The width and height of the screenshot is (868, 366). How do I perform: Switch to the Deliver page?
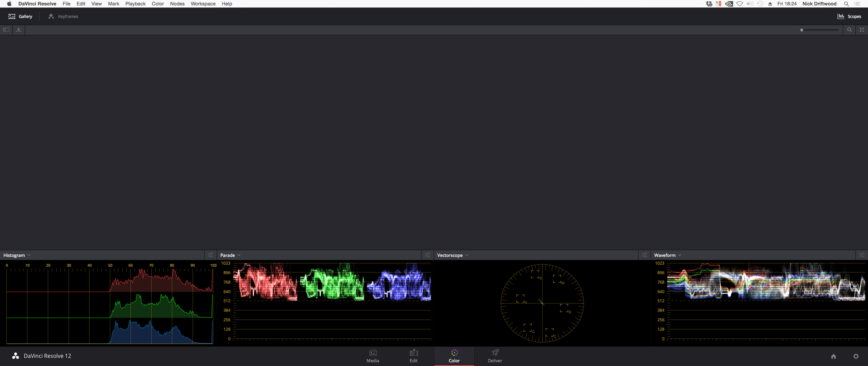tap(495, 356)
